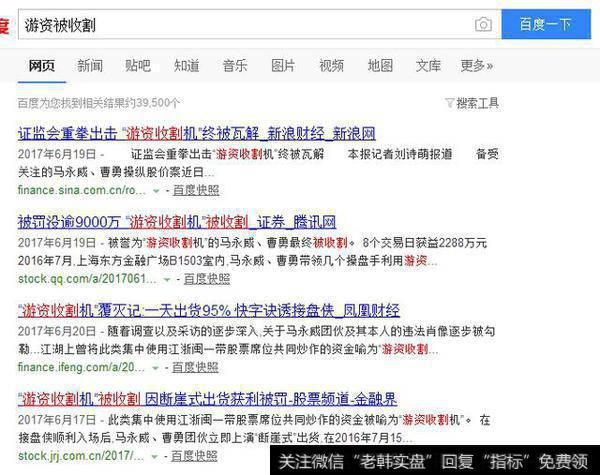Expand dropdown arrow next to finance.sina.com.cn
The height and width of the screenshot is (475, 600).
click(x=156, y=191)
